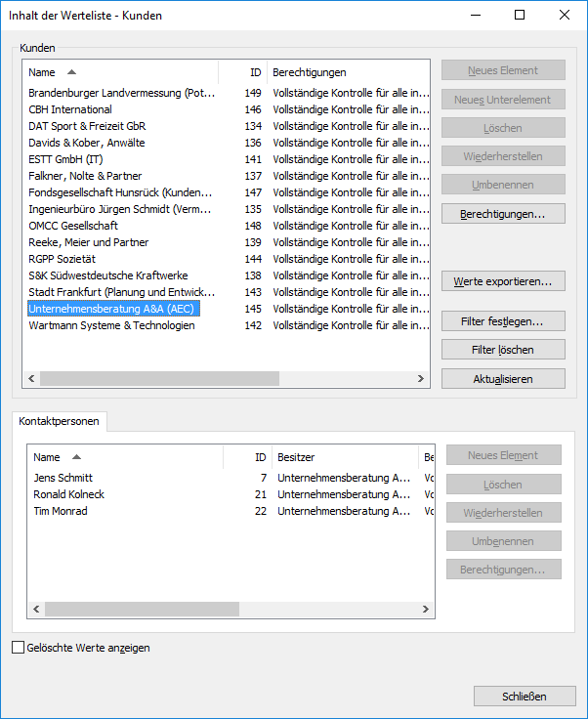Select Wartmann Systeme & Technologien entry
588x719 pixels.
point(111,325)
